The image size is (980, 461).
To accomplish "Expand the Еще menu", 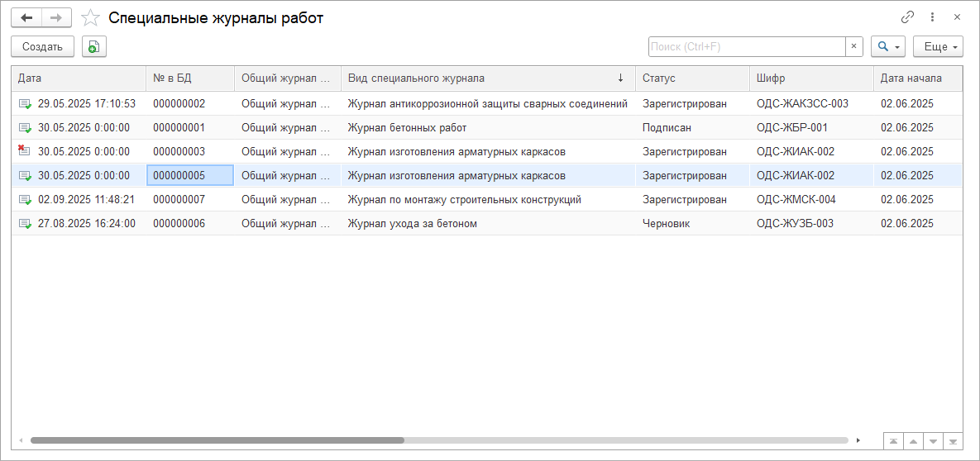I will (x=939, y=47).
